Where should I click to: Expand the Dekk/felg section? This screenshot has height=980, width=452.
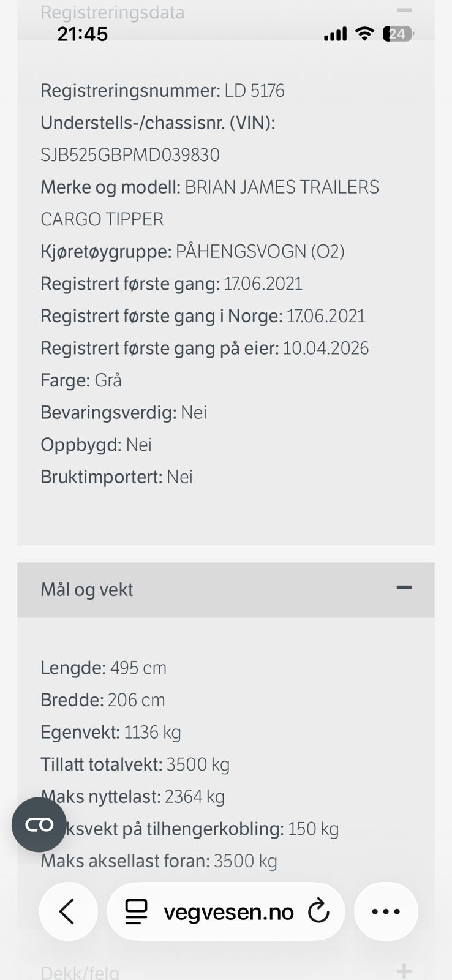pyautogui.click(x=404, y=971)
